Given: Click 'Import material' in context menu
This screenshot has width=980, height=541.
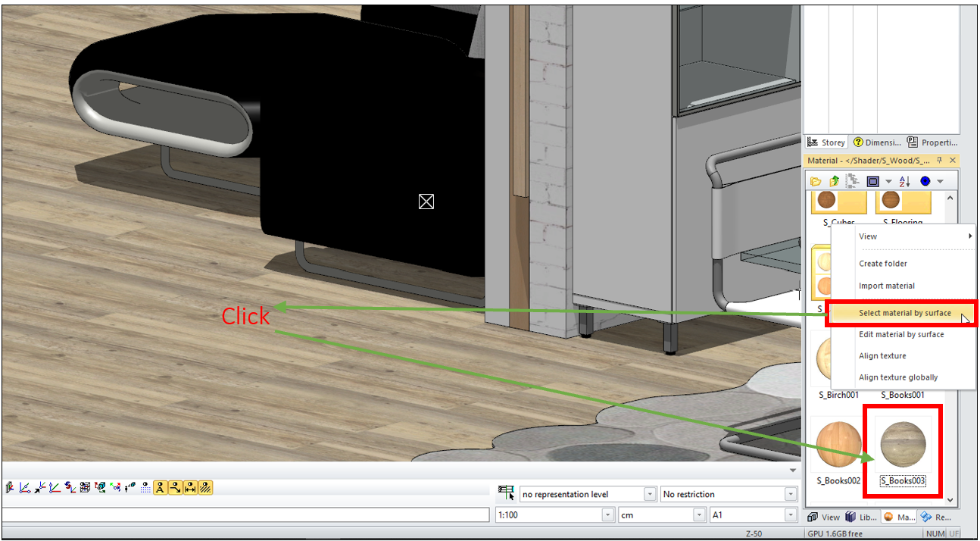Looking at the screenshot, I should [x=886, y=286].
